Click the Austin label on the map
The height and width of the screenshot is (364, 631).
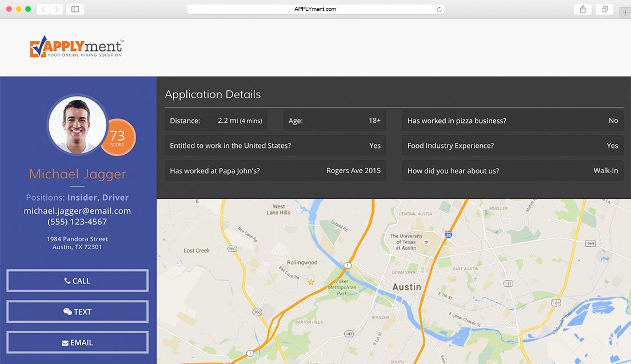(406, 287)
